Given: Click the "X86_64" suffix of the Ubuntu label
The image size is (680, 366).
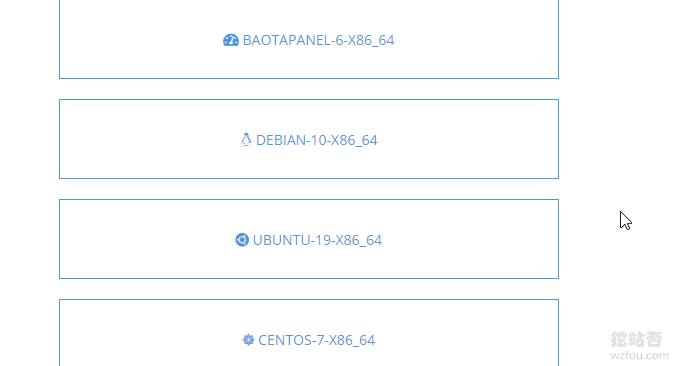Looking at the screenshot, I should coord(359,240).
